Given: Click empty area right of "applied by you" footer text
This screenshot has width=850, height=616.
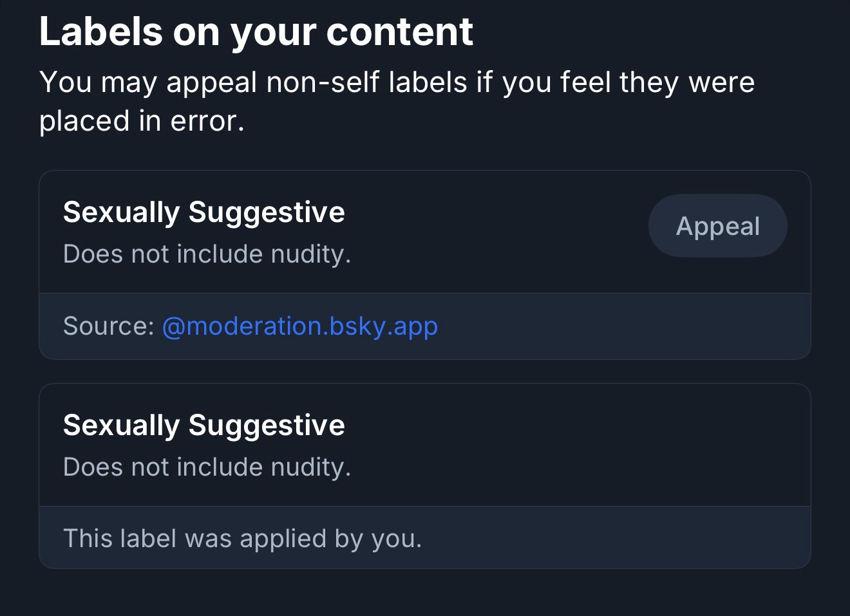Looking at the screenshot, I should (x=612, y=539).
